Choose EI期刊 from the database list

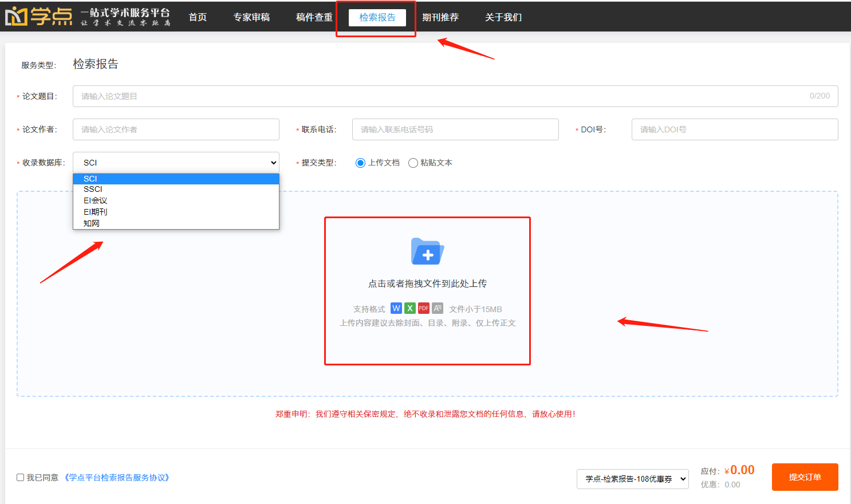[x=176, y=212]
